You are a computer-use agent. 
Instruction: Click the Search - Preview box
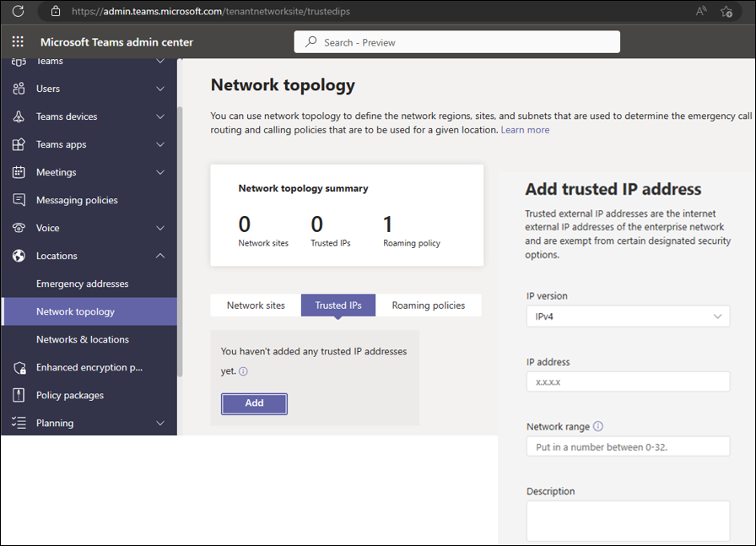coord(456,41)
